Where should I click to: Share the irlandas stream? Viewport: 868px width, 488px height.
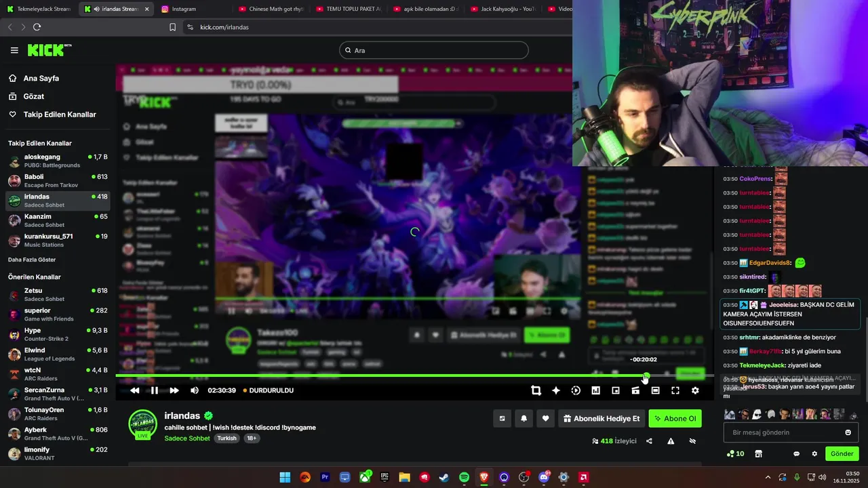pyautogui.click(x=649, y=441)
